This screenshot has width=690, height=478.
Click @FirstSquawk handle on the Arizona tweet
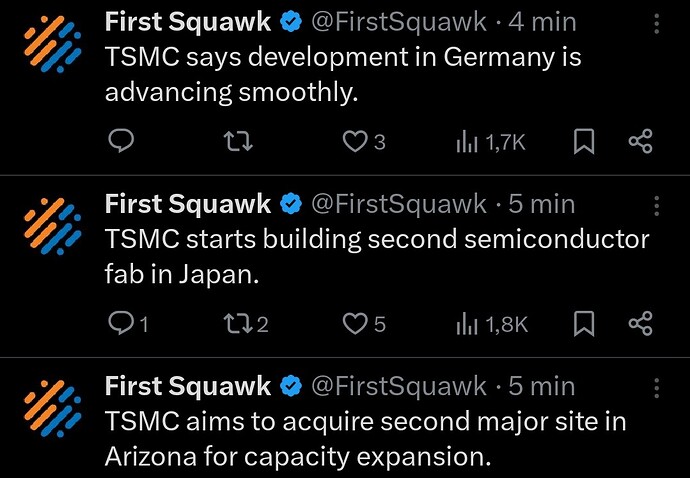[x=399, y=386]
